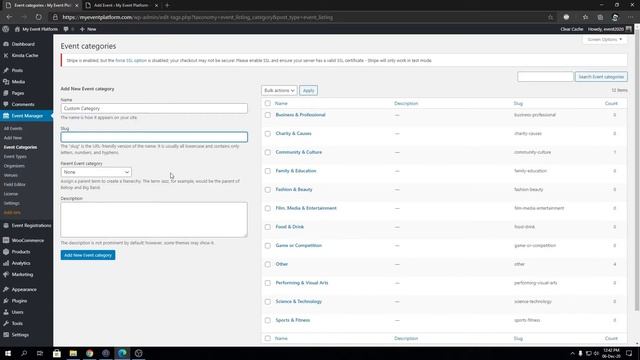Open Event Types submenu item
This screenshot has width=640, height=360.
click(15, 157)
